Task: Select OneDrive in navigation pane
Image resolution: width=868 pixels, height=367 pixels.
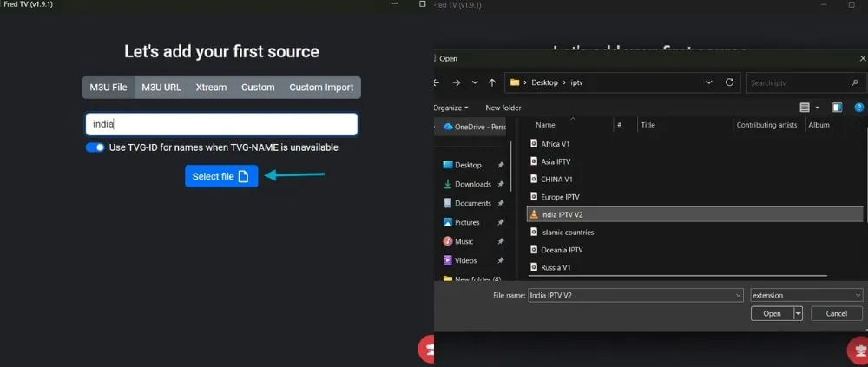Action: point(475,127)
